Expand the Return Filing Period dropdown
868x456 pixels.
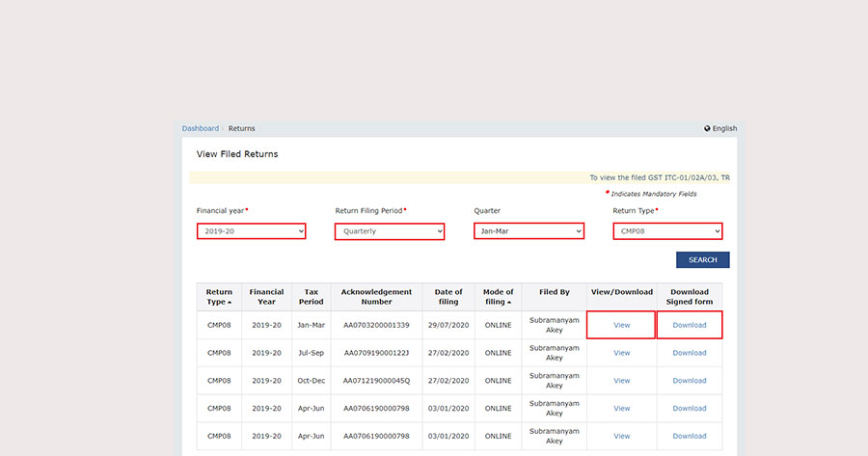coord(389,231)
